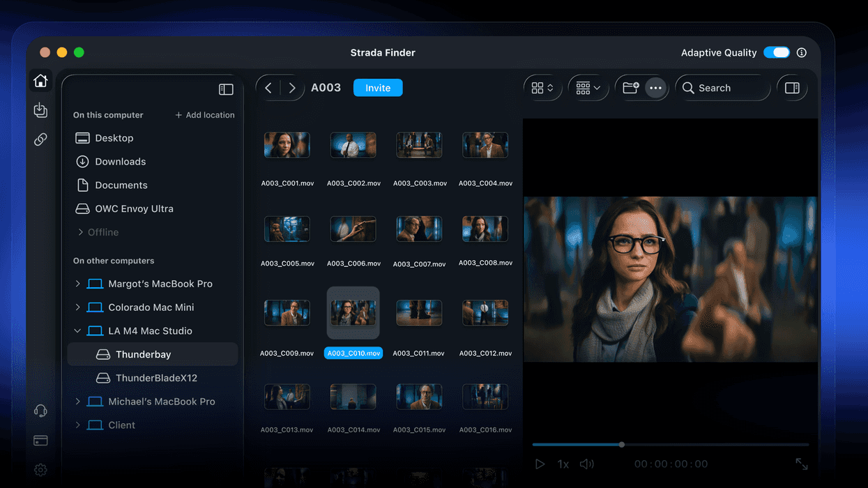Click the Invite button
The image size is (868, 488).
[x=378, y=88]
